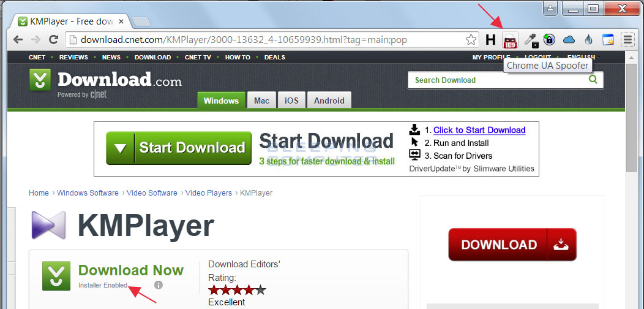The height and width of the screenshot is (309, 644).
Task: Click the scrollbar up arrow
Action: coord(631,56)
